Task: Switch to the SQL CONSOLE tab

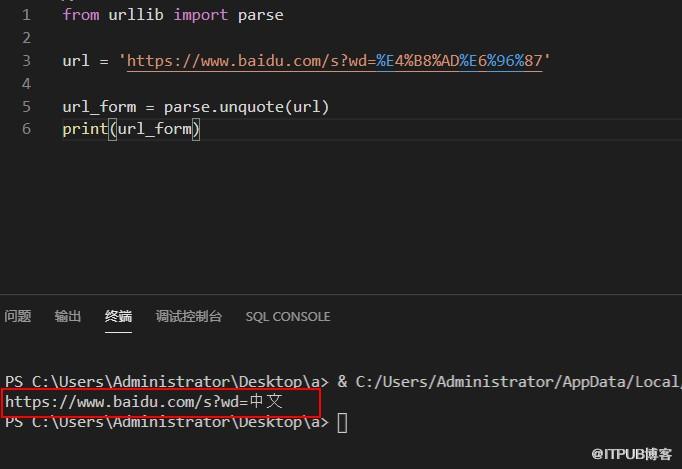Action: [288, 317]
